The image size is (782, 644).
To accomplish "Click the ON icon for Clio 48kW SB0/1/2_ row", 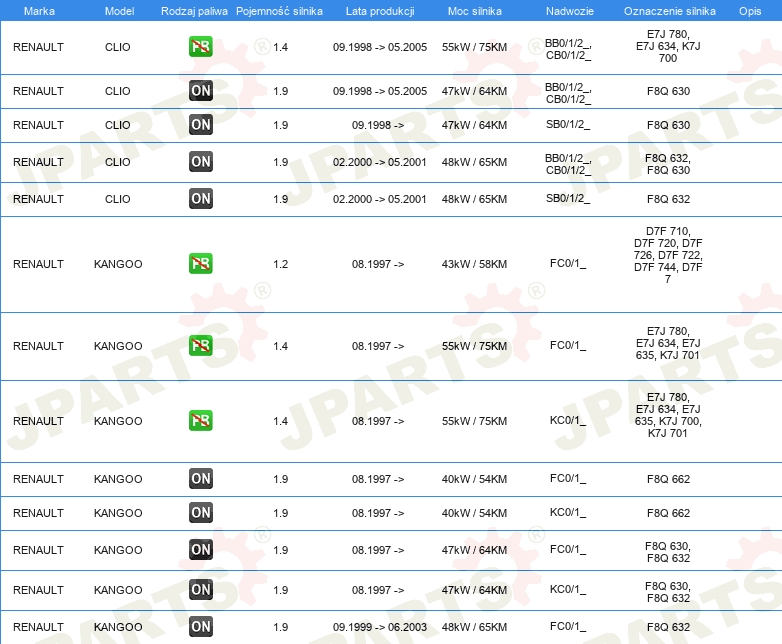I will point(200,199).
